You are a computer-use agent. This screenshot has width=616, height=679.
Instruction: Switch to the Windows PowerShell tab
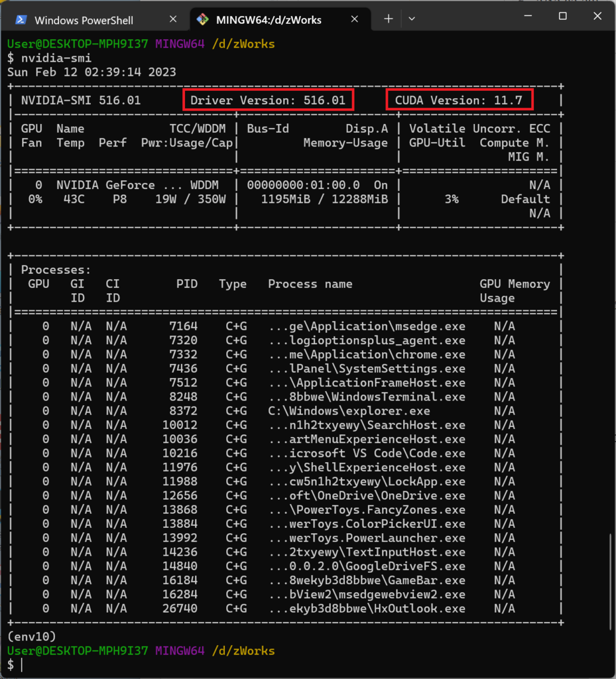coord(96,20)
